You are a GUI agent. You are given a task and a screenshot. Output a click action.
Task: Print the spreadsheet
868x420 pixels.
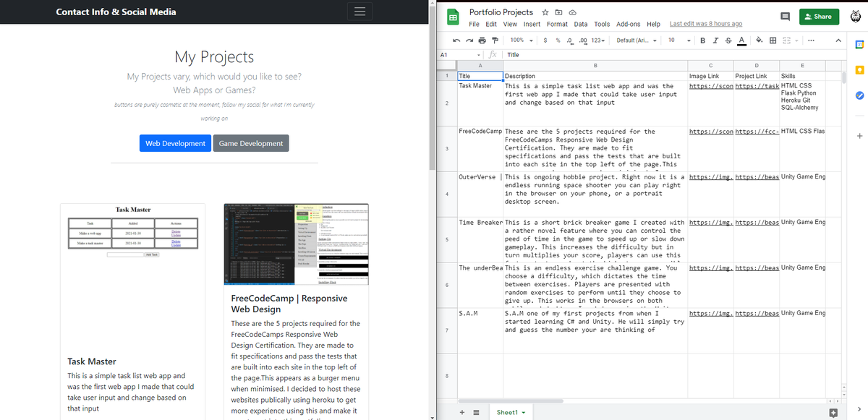pos(482,40)
